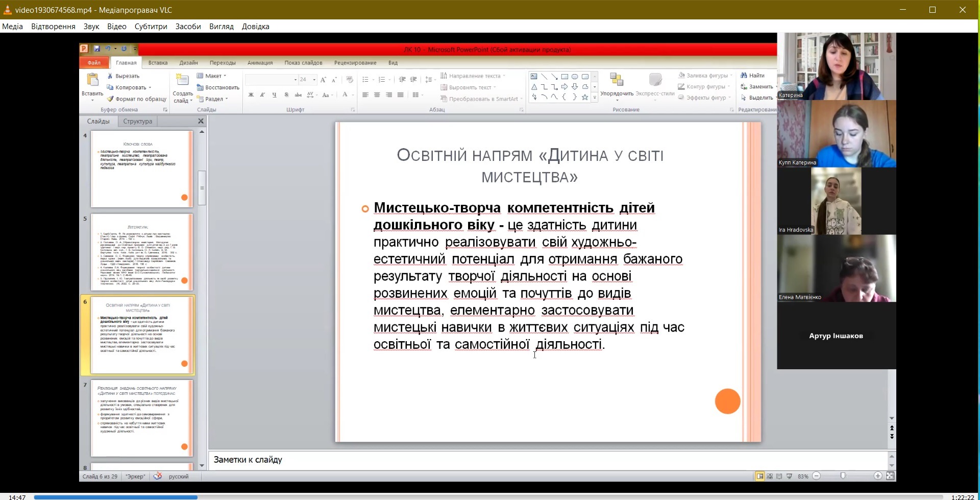
Task: Click the Файл button
Action: point(94,63)
